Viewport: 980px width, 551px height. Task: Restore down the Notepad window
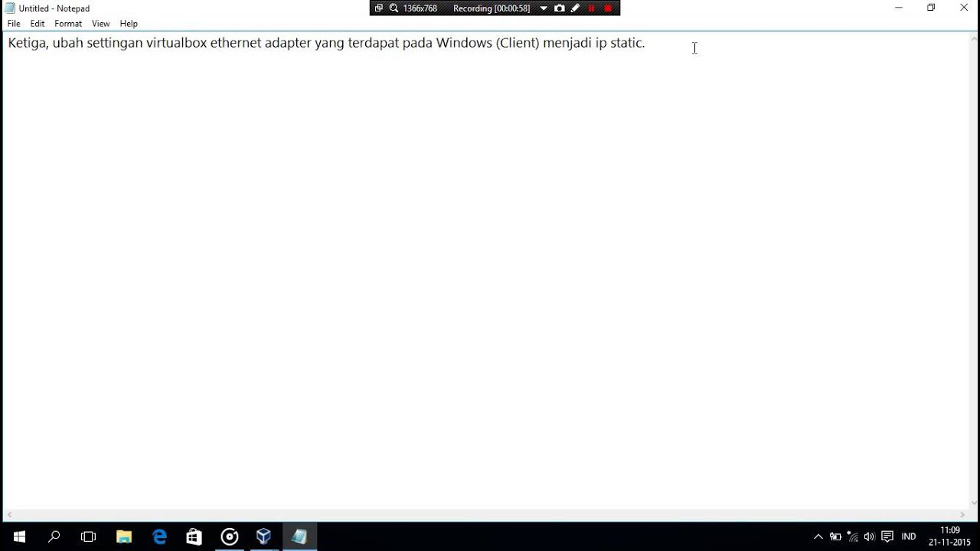(x=931, y=8)
